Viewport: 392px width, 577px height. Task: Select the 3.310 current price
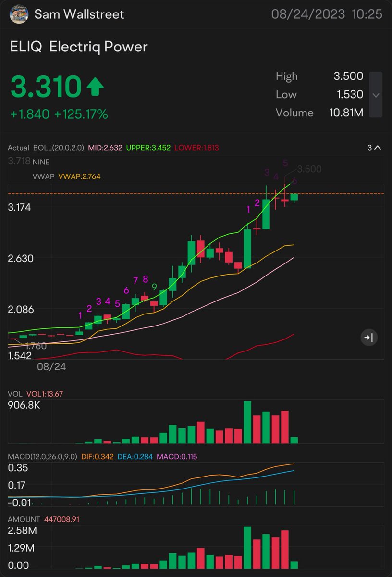pos(46,88)
